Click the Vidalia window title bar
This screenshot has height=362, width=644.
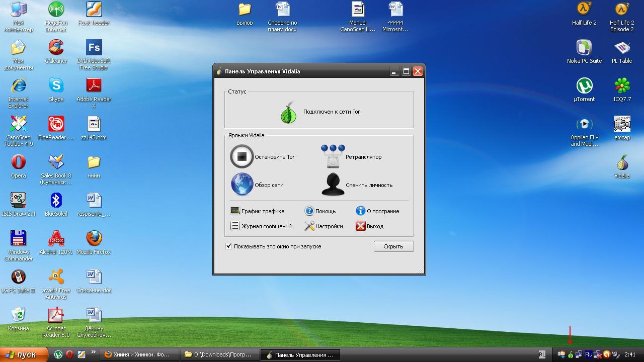click(302, 71)
